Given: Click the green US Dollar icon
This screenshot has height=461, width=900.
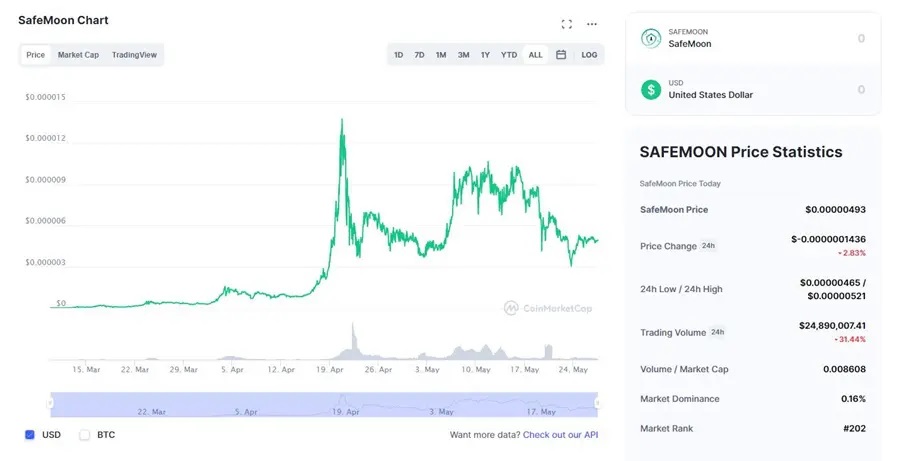Looking at the screenshot, I should coord(651,89).
